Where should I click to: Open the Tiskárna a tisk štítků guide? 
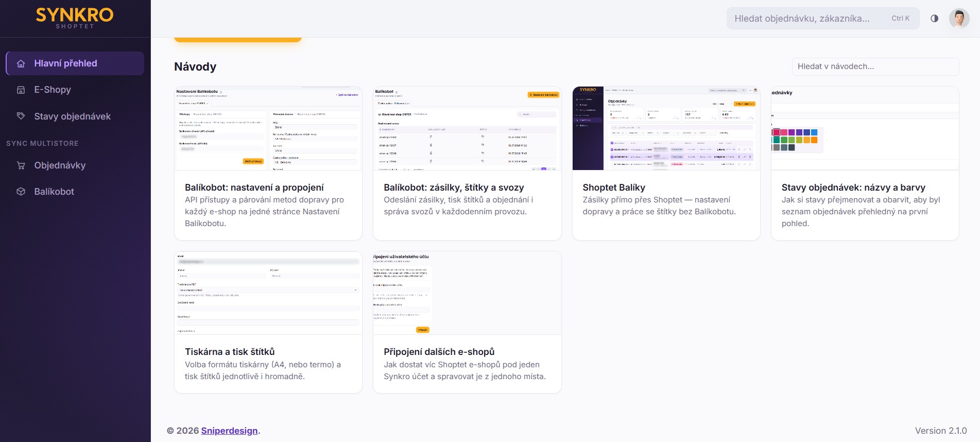(230, 352)
